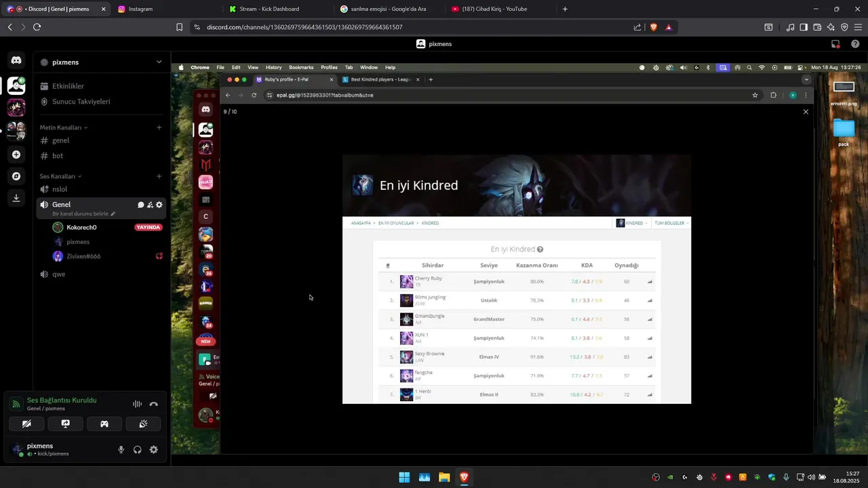Select user Kokorech0 in voice channel
The image size is (868, 488).
(x=81, y=228)
